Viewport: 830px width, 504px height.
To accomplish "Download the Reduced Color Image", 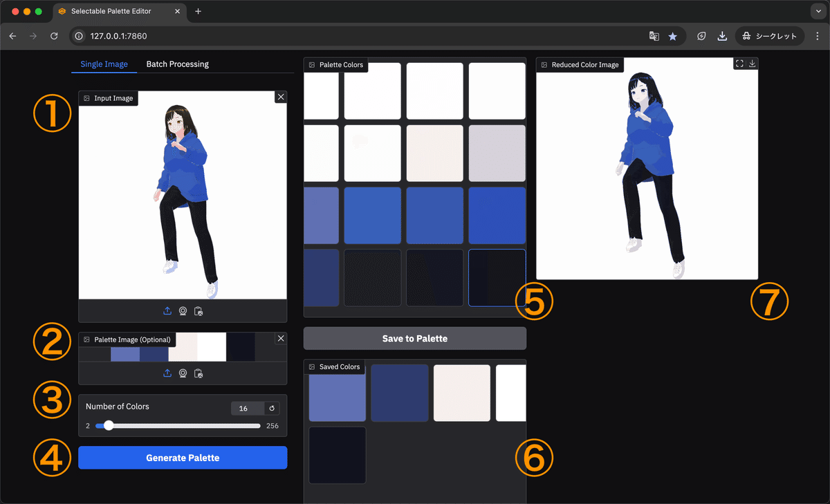I will (x=754, y=63).
